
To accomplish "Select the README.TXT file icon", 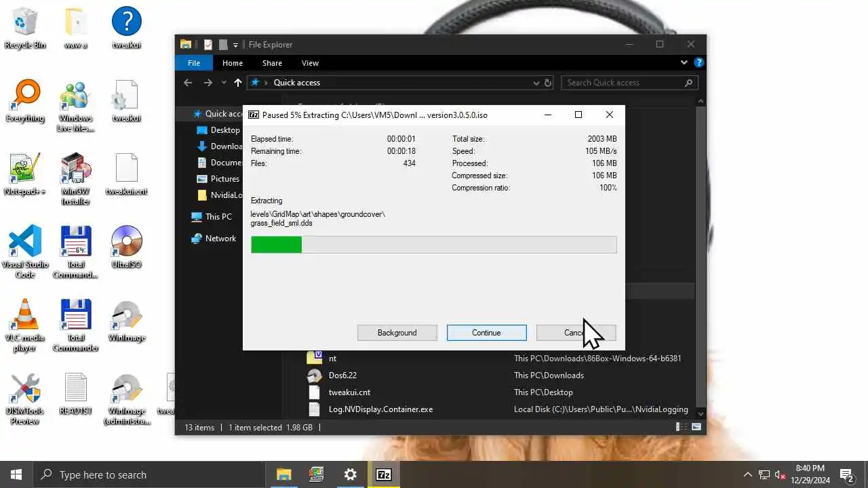I will (x=76, y=394).
